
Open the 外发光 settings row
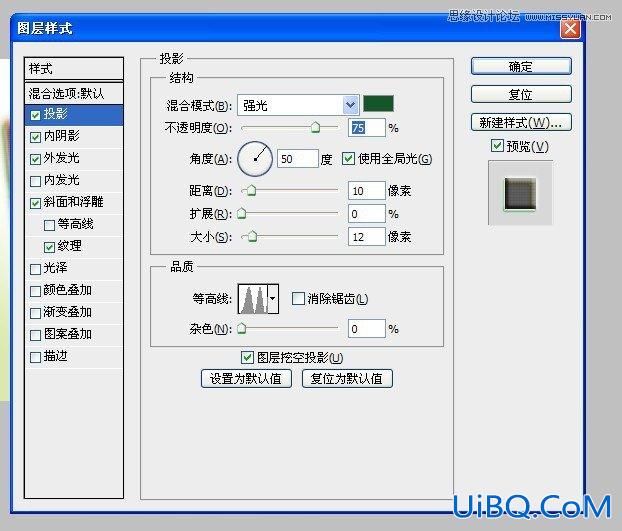[74, 159]
